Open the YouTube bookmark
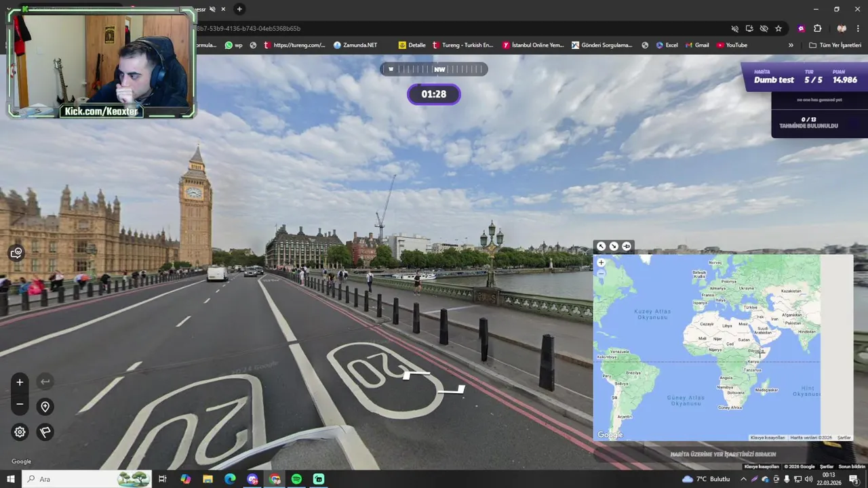 tap(732, 45)
